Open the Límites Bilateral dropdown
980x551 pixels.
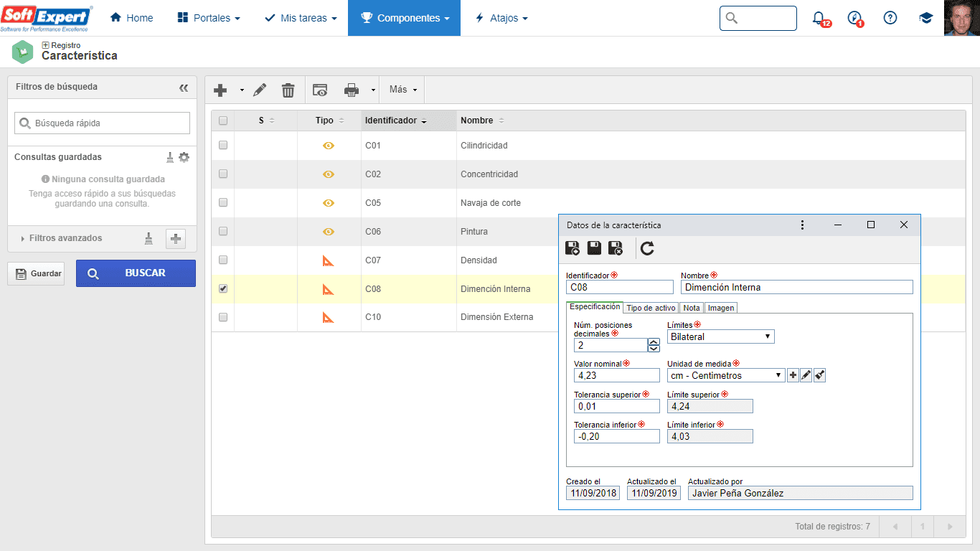(x=721, y=336)
